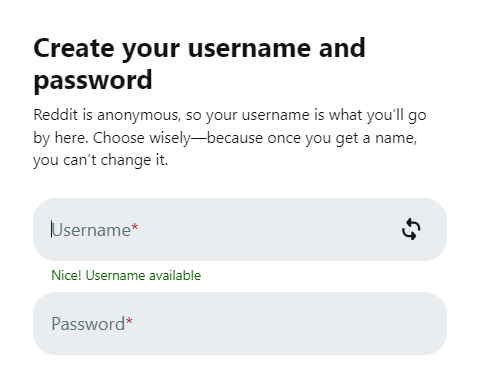Click the word 'Nice!' in green message
Screen dimensions: 477x379
(66, 275)
